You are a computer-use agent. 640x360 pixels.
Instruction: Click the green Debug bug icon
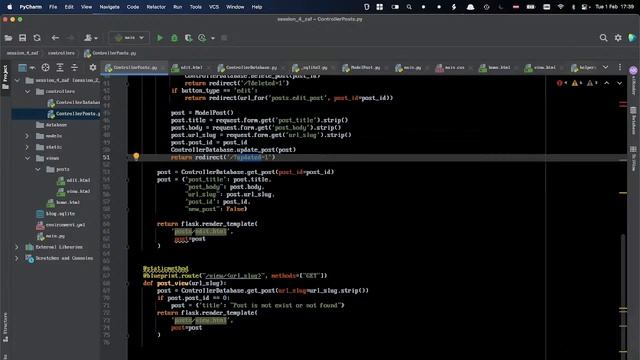pyautogui.click(x=174, y=38)
